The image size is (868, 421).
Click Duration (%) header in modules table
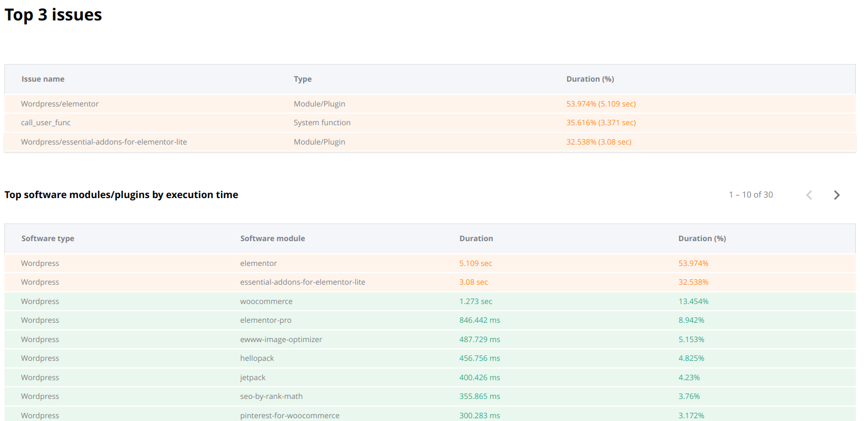click(x=702, y=238)
